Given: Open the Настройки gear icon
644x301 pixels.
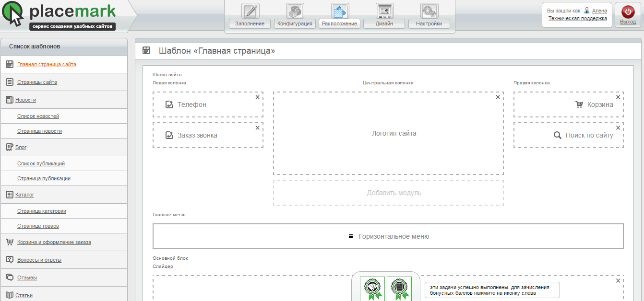Looking at the screenshot, I should tap(429, 11).
